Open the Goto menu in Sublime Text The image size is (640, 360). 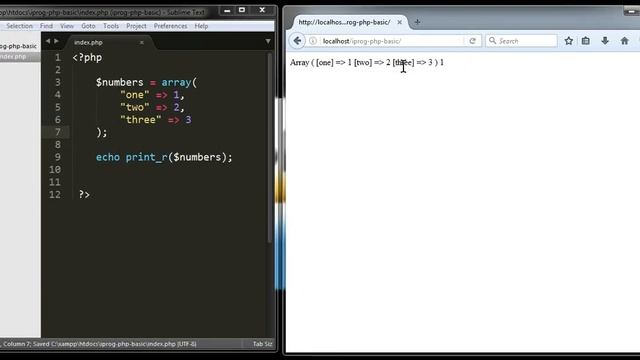pos(88,26)
